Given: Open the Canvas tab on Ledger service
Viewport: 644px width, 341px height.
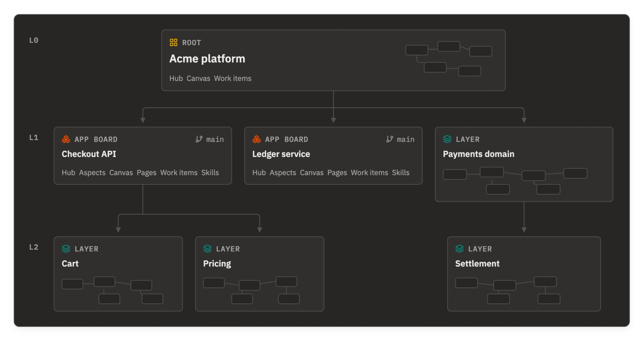Looking at the screenshot, I should [x=312, y=173].
